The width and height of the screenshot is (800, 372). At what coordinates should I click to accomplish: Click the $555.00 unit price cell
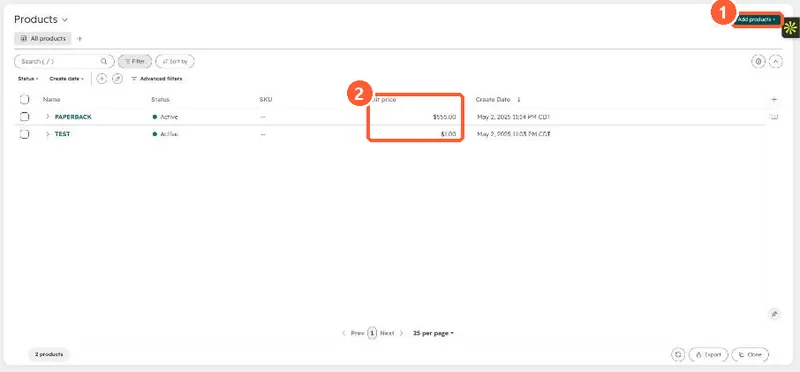click(444, 117)
